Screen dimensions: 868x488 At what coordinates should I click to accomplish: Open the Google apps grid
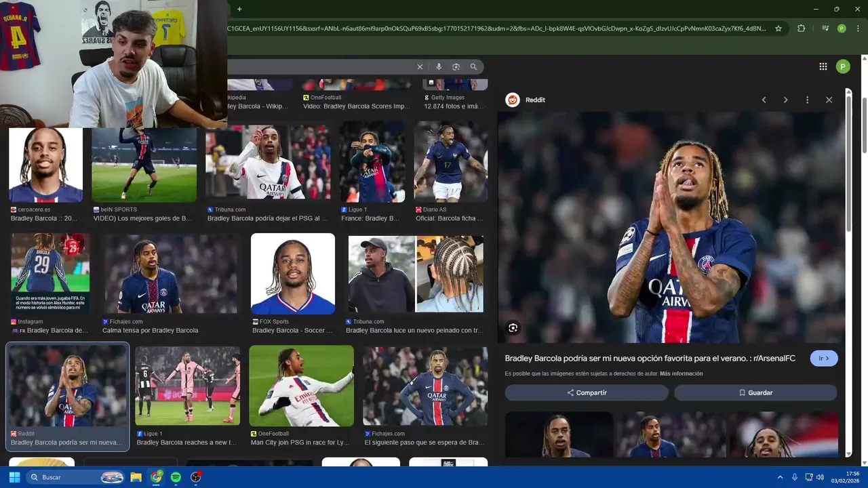point(823,66)
